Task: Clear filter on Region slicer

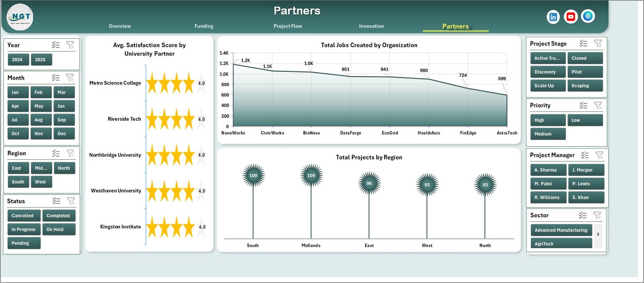Action: (x=70, y=153)
